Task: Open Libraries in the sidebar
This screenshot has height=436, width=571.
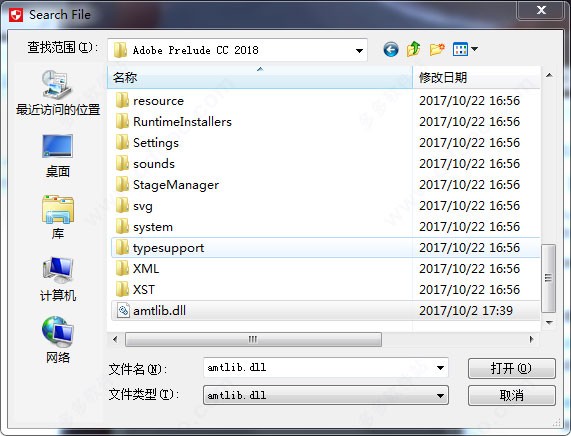Action: tap(58, 217)
